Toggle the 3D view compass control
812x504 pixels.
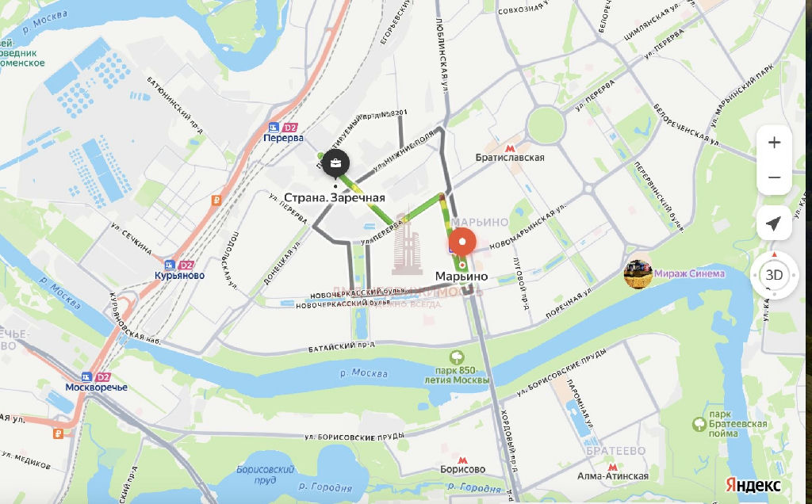(774, 275)
